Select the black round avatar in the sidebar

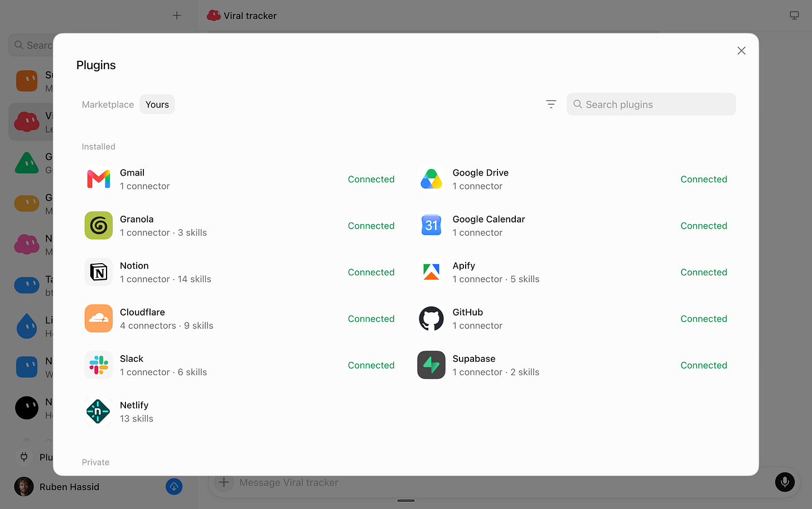point(27,408)
